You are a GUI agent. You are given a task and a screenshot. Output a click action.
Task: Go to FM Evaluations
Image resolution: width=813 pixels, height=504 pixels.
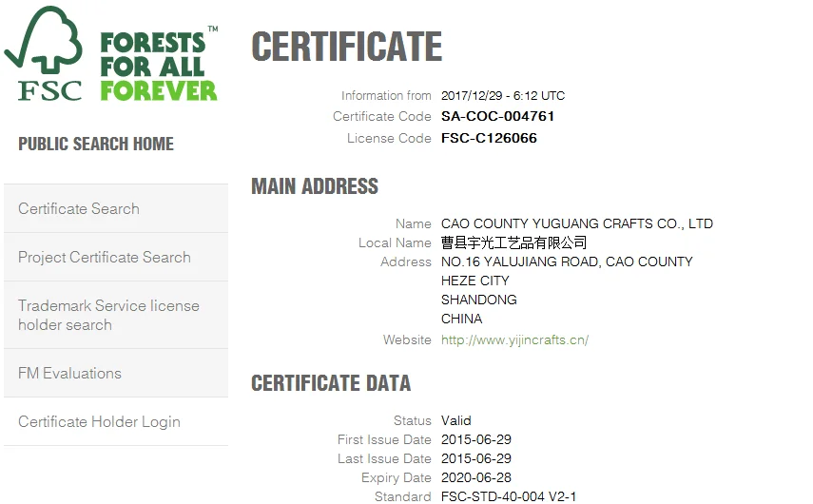click(116, 374)
